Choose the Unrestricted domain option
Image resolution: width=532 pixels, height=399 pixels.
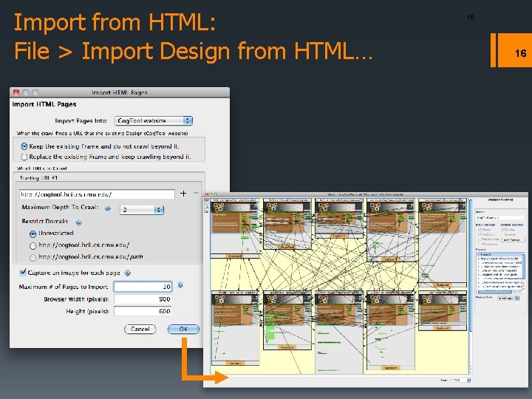click(x=33, y=233)
